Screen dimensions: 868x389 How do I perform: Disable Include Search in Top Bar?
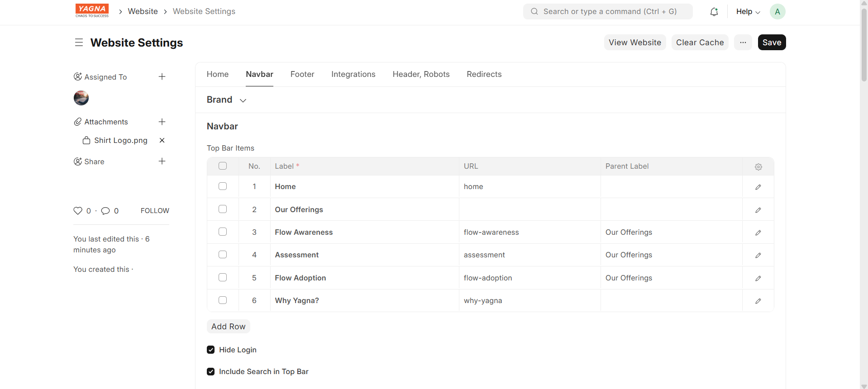211,371
